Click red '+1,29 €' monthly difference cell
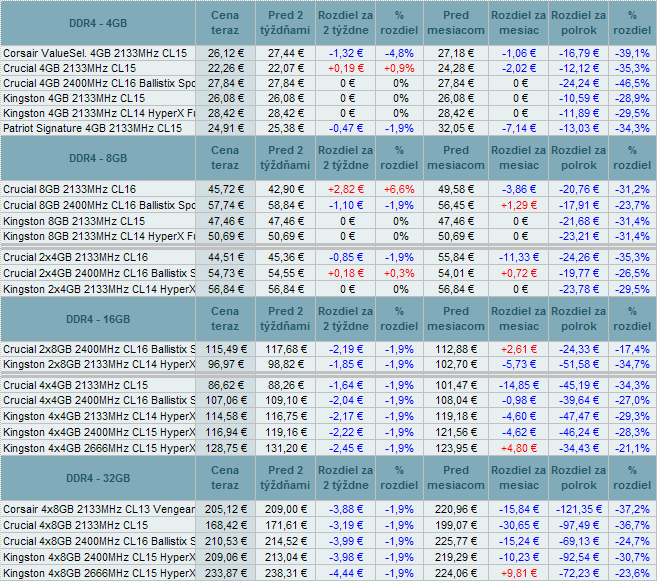The image size is (657, 581). [519, 205]
